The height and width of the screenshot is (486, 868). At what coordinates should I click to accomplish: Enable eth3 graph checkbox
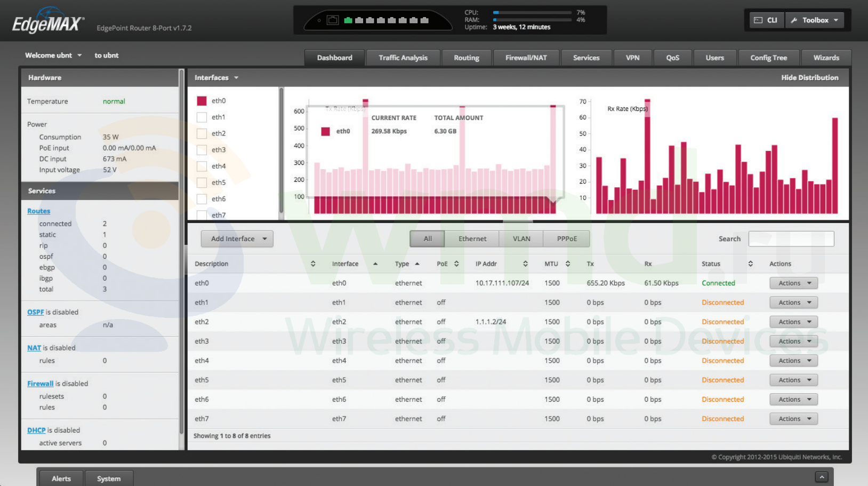(202, 150)
